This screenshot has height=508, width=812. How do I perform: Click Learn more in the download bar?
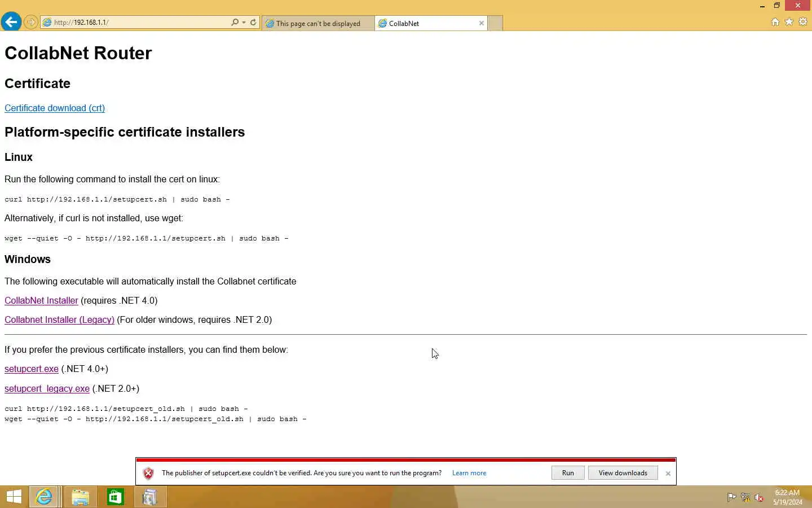pyautogui.click(x=469, y=473)
